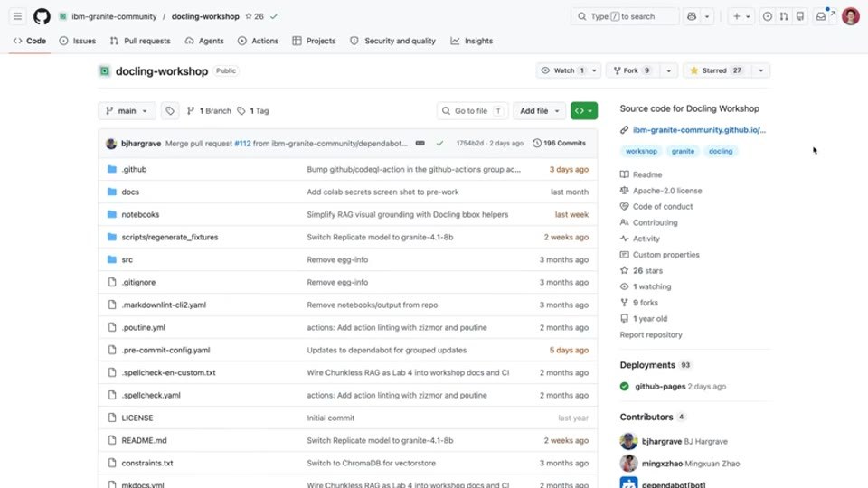868x488 pixels.
Task: Expand the star lists dropdown arrow
Action: coord(761,70)
